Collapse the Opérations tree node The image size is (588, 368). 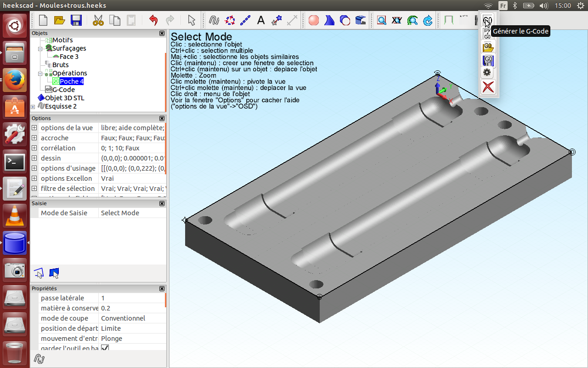pos(40,73)
